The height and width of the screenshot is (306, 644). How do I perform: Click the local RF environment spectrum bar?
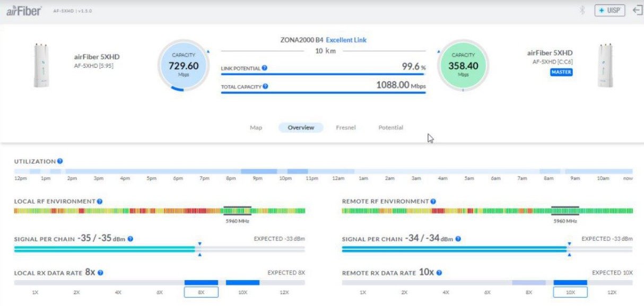pyautogui.click(x=159, y=211)
